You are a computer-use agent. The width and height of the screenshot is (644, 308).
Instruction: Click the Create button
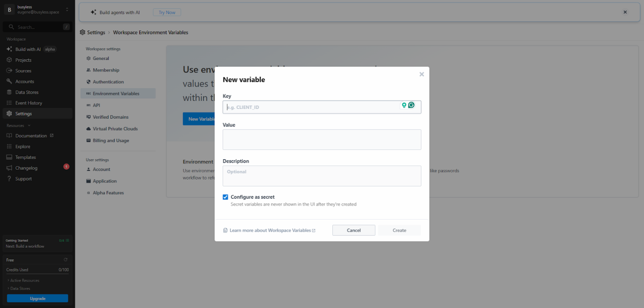(x=399, y=230)
